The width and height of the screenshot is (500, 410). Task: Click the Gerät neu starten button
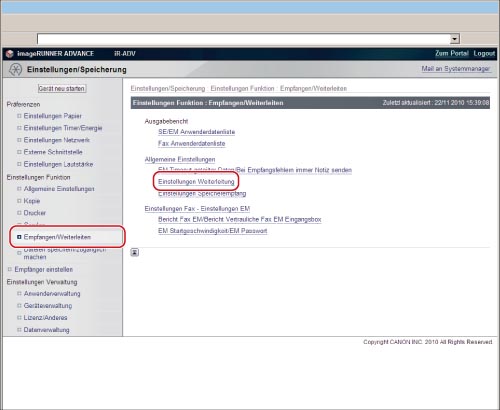[62, 89]
